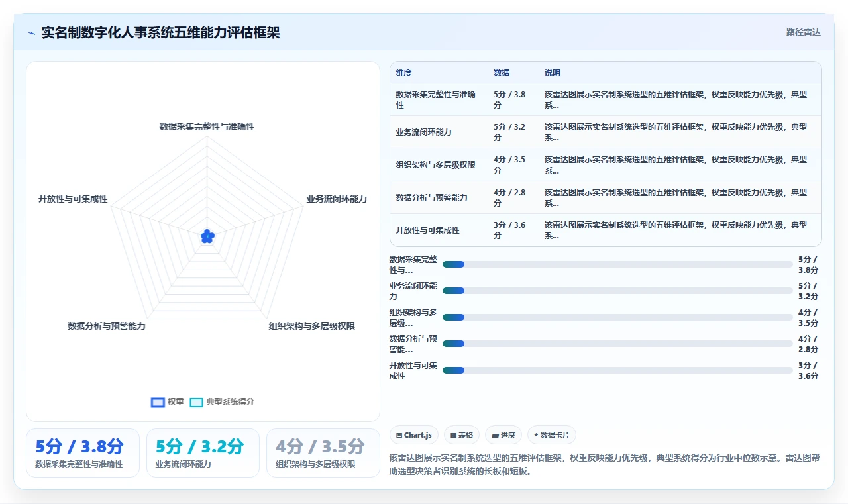Select the 业务流闭环能力 table row name
Screen dimensions: 848x504
423,132
